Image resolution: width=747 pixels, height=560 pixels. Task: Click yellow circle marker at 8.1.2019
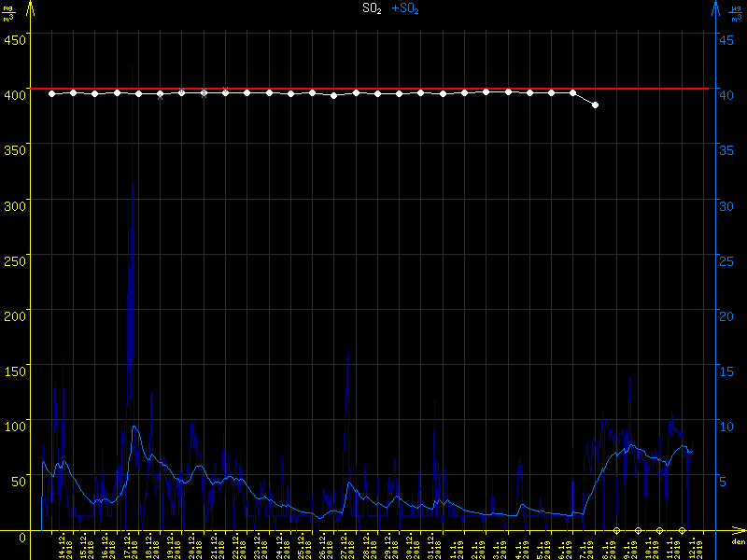616,530
